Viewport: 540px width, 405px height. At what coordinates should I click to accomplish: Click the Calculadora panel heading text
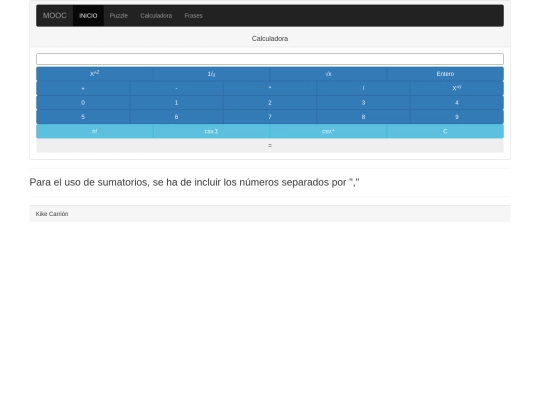tap(270, 39)
